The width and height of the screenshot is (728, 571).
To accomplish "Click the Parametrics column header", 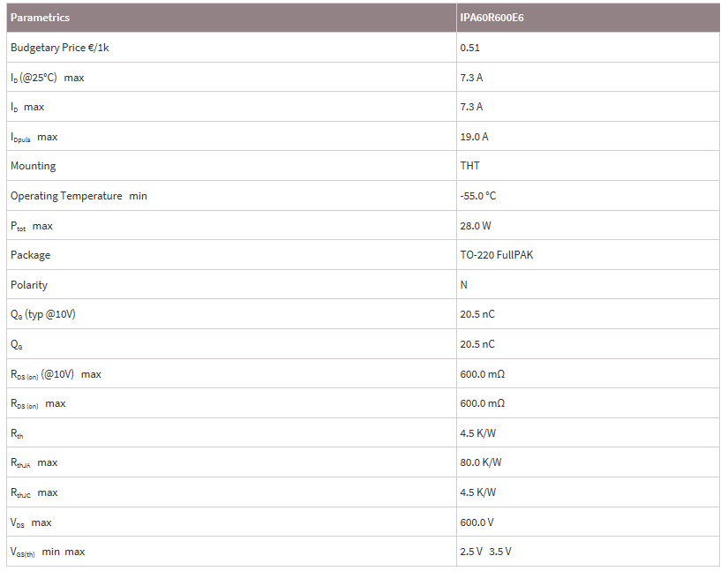I will [x=41, y=18].
